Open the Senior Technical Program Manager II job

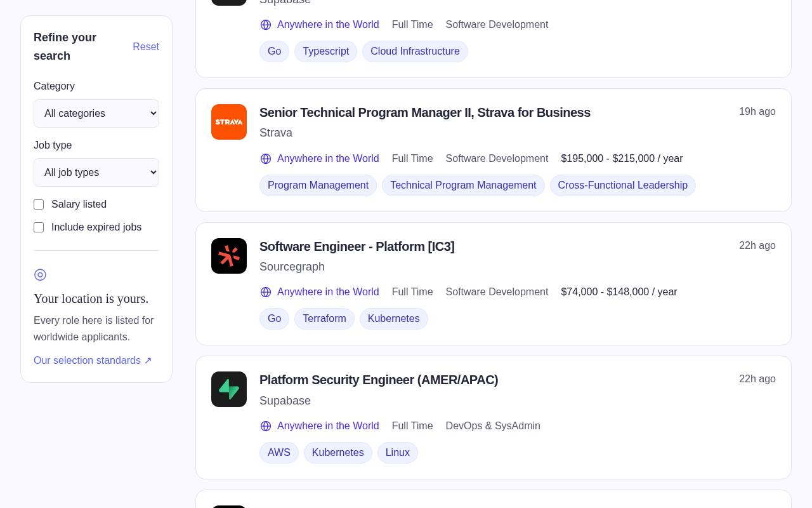[x=425, y=112]
